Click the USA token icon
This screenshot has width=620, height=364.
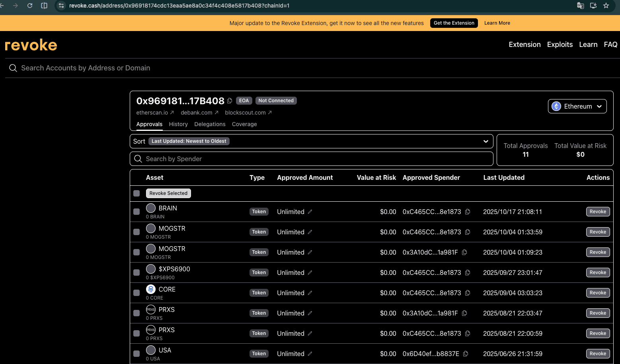151,350
